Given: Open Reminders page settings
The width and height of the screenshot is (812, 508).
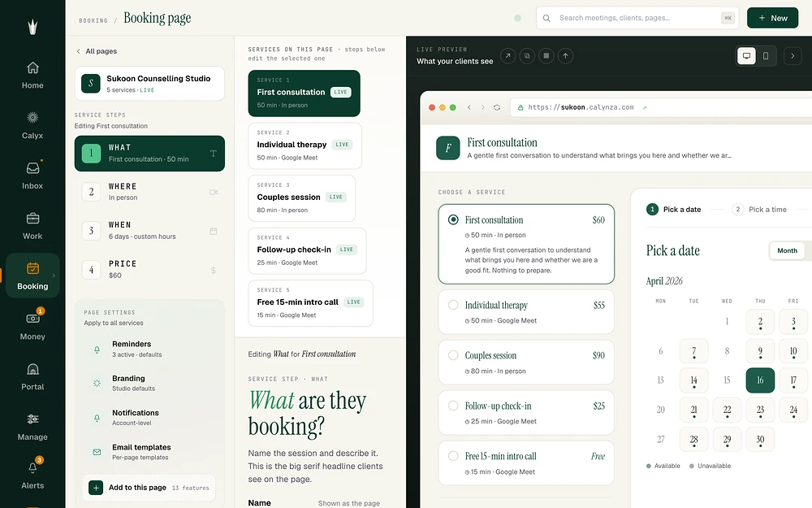Looking at the screenshot, I should coord(149,349).
